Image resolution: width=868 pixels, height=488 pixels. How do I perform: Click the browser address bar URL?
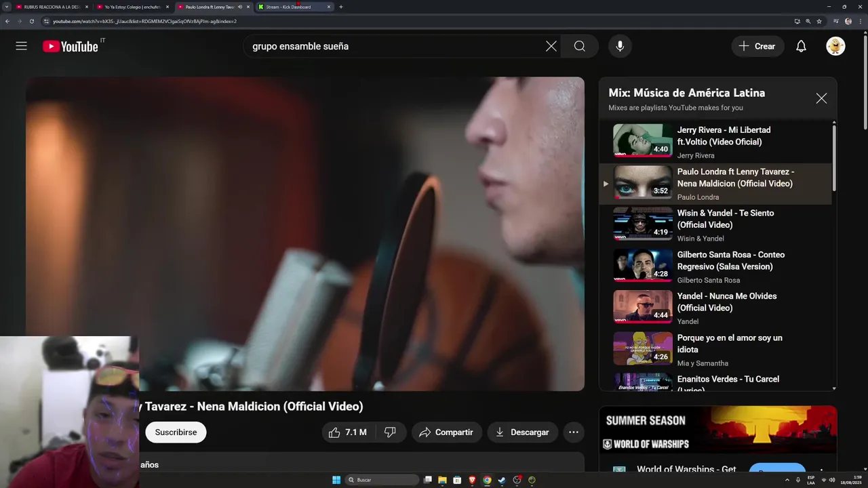coord(144,21)
